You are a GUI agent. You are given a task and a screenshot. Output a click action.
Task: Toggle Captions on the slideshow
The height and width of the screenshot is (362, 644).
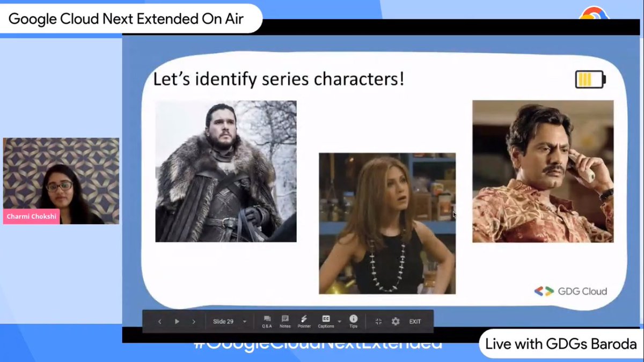[326, 321]
